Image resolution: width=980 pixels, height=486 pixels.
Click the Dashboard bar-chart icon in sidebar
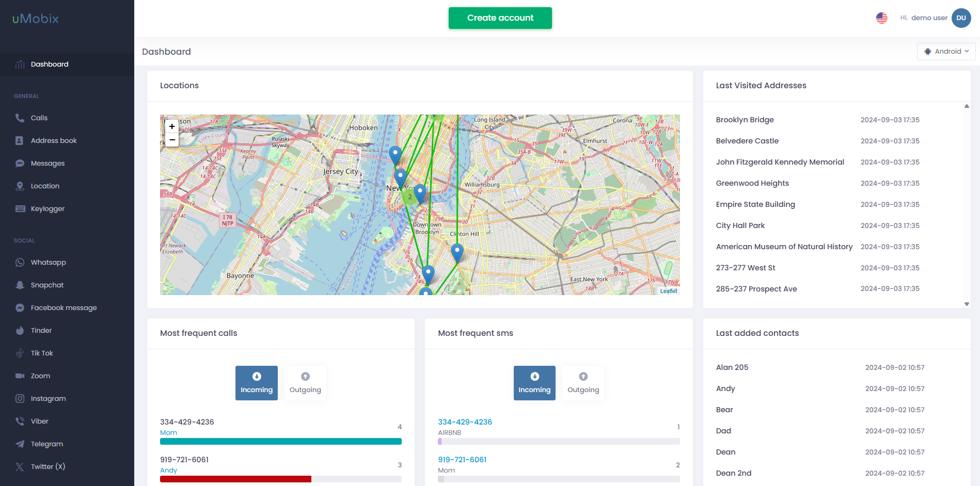[20, 64]
